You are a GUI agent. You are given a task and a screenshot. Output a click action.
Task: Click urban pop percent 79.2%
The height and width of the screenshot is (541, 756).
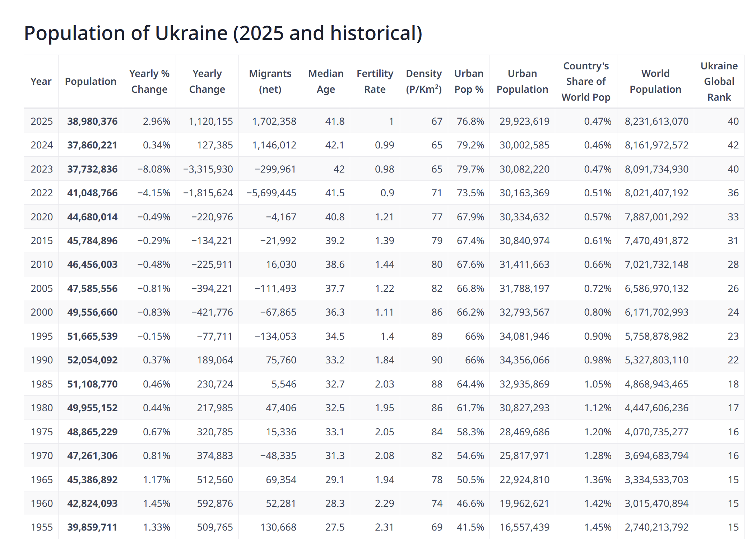[x=470, y=145]
